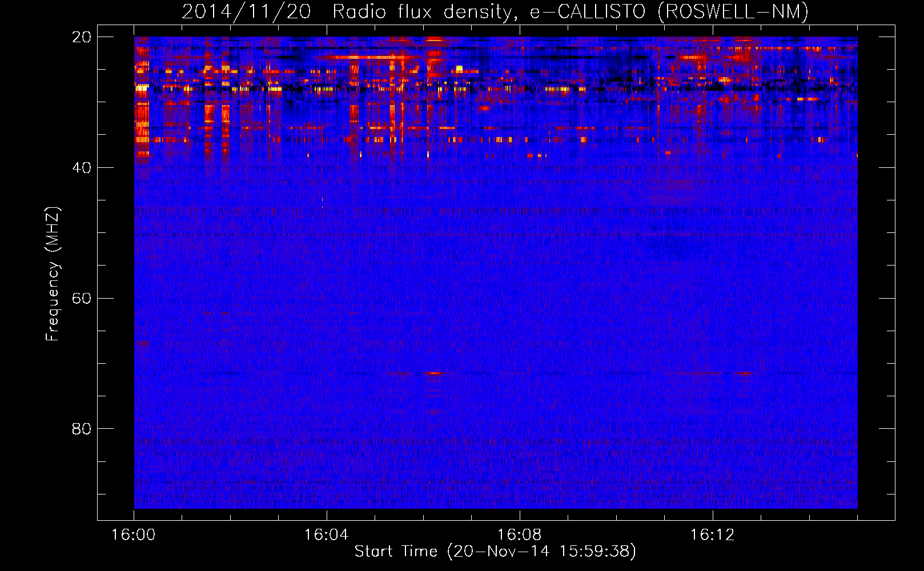
Task: Click the 16:12 time tick label
Action: click(x=713, y=535)
